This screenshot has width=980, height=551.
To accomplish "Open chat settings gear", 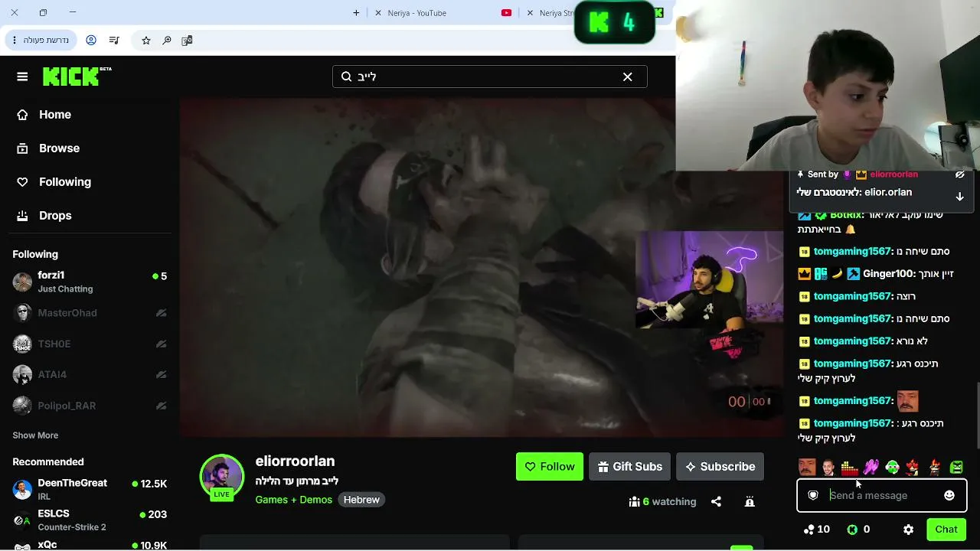I will [x=908, y=530].
